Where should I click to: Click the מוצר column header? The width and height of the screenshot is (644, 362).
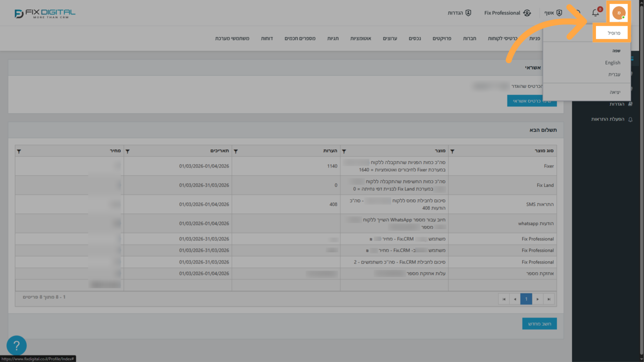(x=440, y=151)
